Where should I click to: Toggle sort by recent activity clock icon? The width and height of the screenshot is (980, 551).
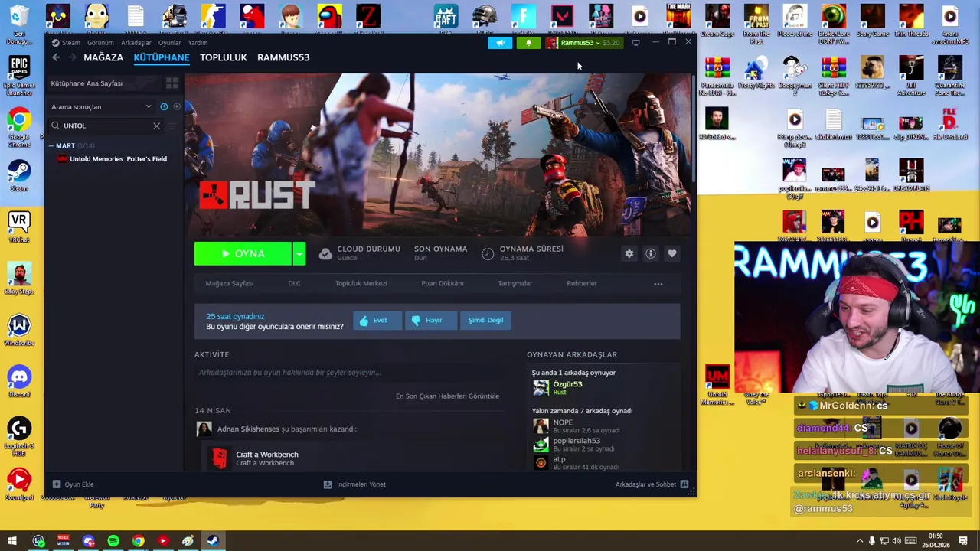tap(163, 106)
